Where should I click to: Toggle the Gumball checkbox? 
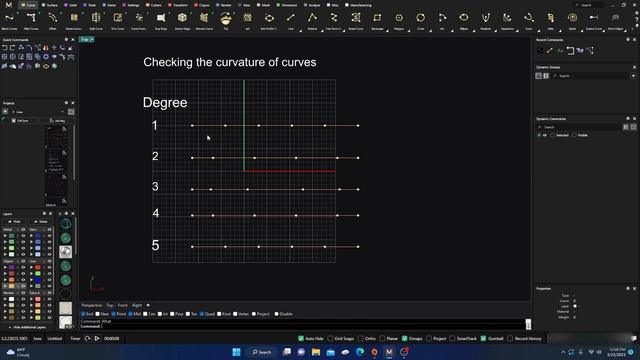[x=483, y=338]
